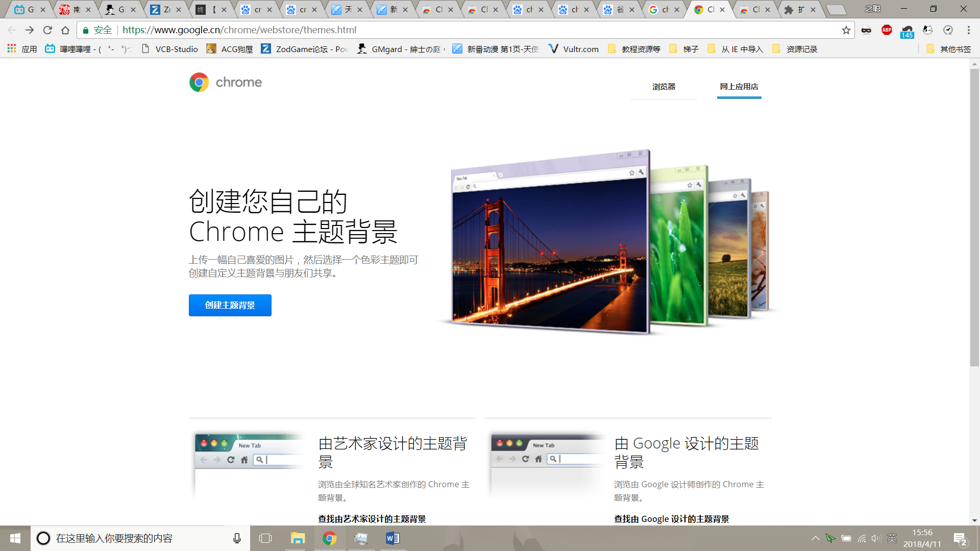Open the action center notifications
Image resolution: width=980 pixels, height=551 pixels.
(960, 539)
